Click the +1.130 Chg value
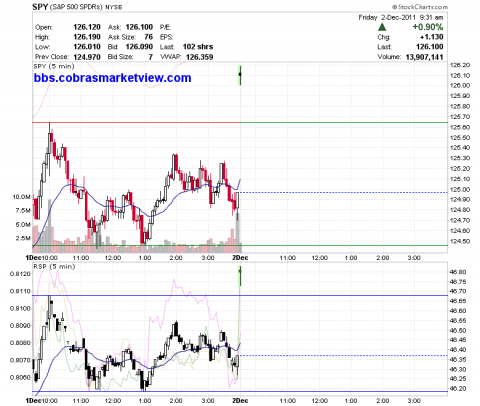This screenshot has width=480, height=406. (432, 37)
